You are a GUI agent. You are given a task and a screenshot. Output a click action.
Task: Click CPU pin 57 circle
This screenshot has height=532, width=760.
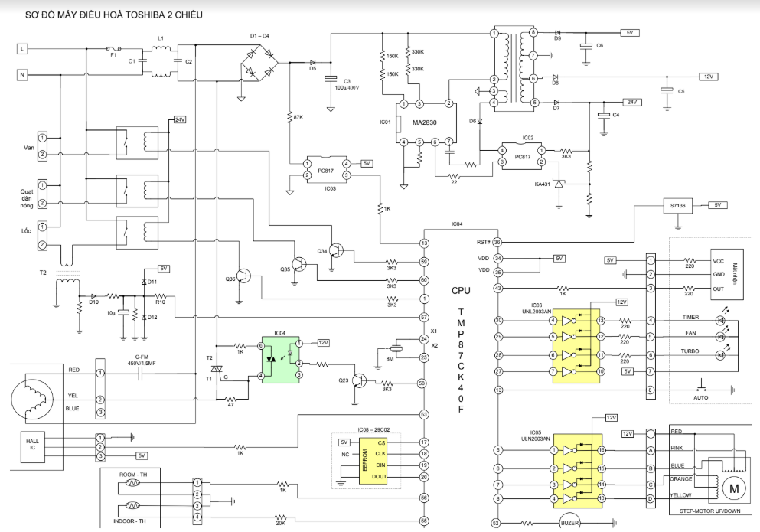pyautogui.click(x=425, y=318)
